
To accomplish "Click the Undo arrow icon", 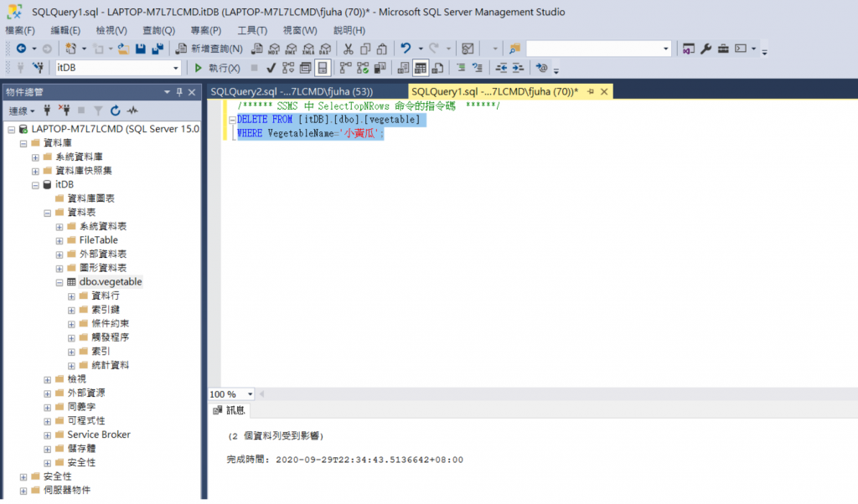I will (x=406, y=49).
